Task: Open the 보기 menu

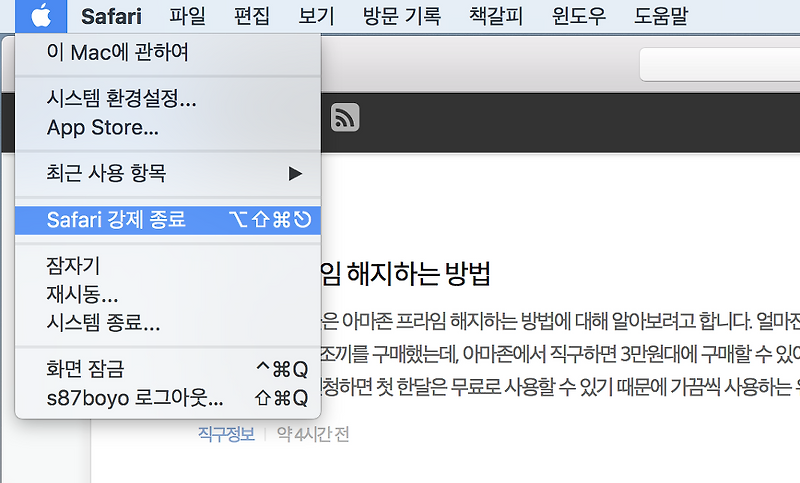Action: (316, 16)
